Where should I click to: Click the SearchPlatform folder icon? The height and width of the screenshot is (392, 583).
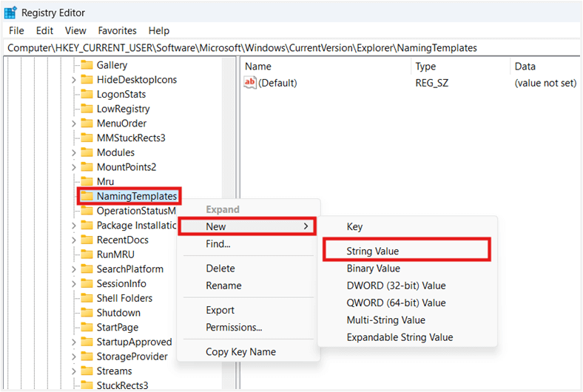pos(87,268)
